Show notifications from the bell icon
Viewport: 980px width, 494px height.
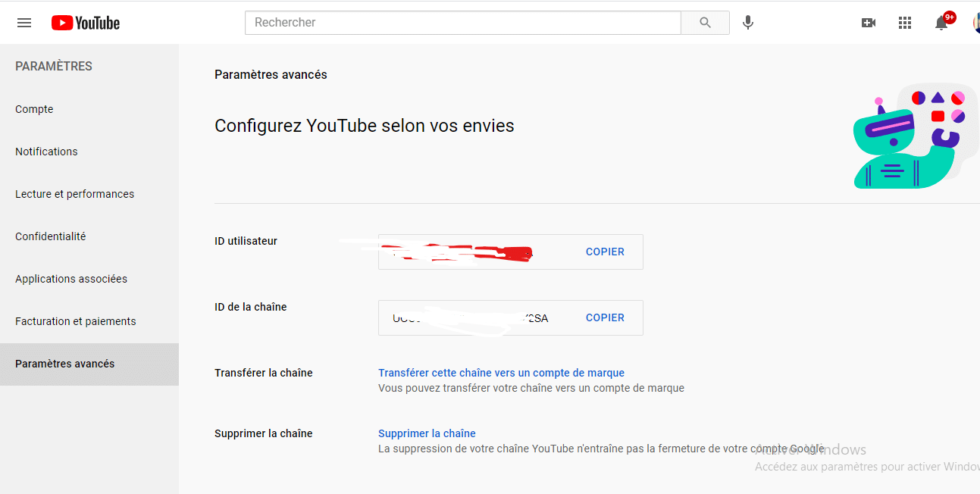tap(942, 22)
